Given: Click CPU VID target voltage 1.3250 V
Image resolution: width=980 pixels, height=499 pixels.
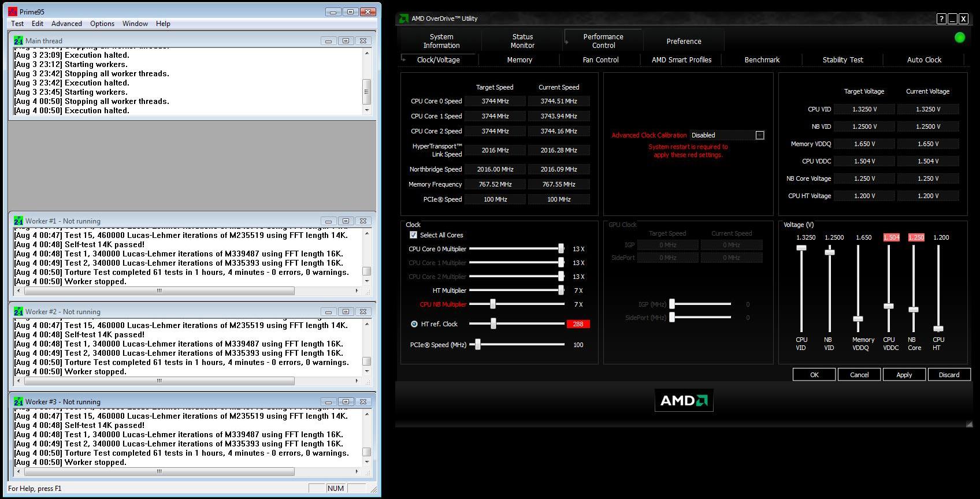Looking at the screenshot, I should [864, 109].
